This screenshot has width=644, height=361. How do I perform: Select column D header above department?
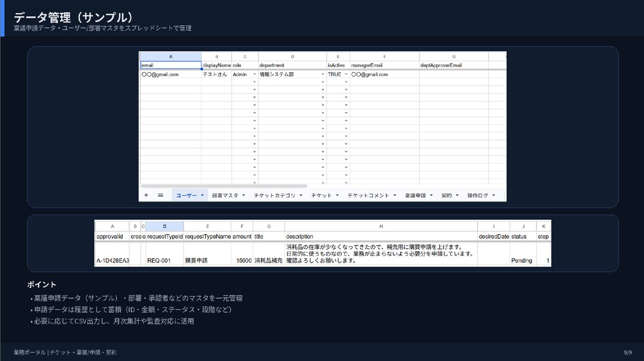[x=292, y=57]
